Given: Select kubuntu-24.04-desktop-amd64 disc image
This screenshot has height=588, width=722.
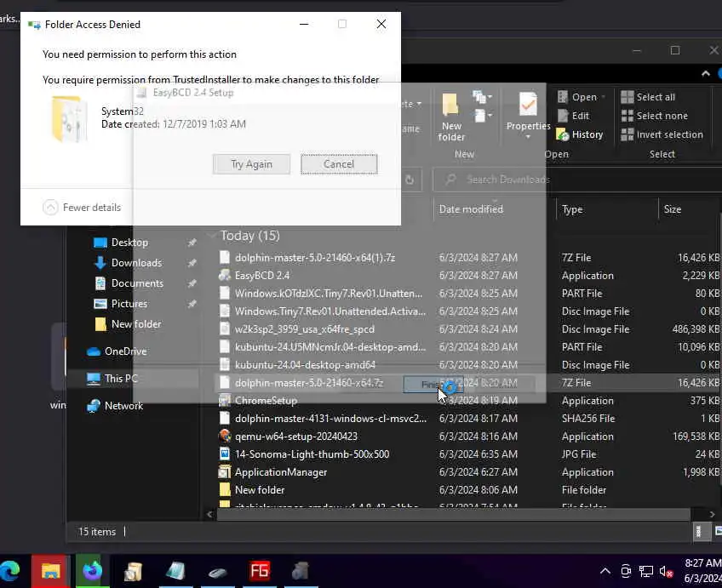Looking at the screenshot, I should point(305,365).
